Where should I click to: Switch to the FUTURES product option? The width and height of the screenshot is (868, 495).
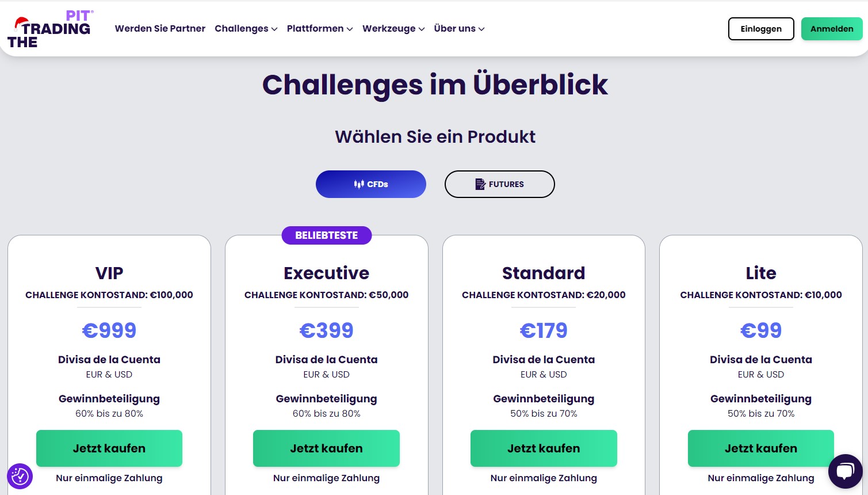(x=500, y=184)
